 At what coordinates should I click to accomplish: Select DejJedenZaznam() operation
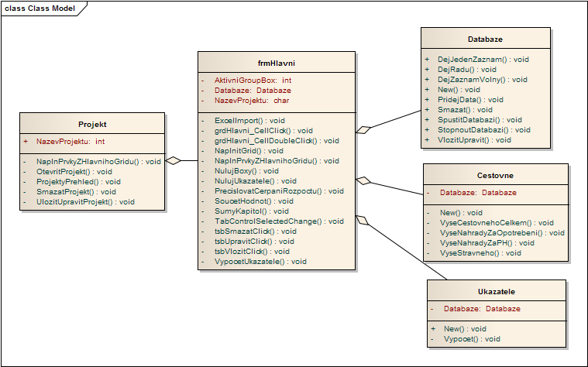(483, 59)
